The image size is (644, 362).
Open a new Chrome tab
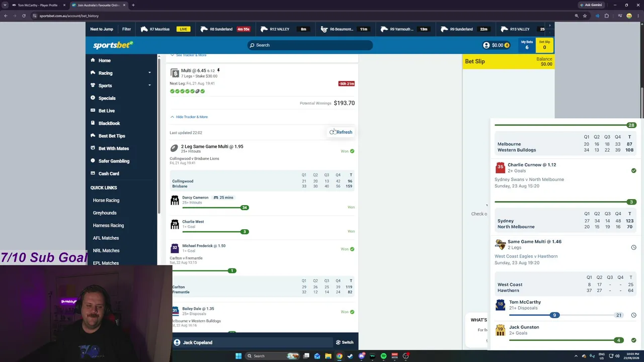(x=133, y=5)
